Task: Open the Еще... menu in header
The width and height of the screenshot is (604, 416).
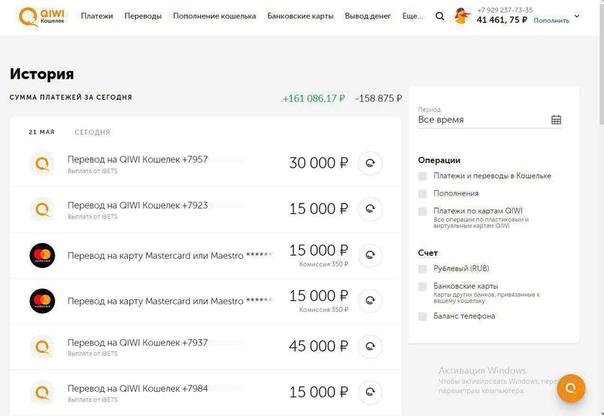Action: click(x=413, y=16)
